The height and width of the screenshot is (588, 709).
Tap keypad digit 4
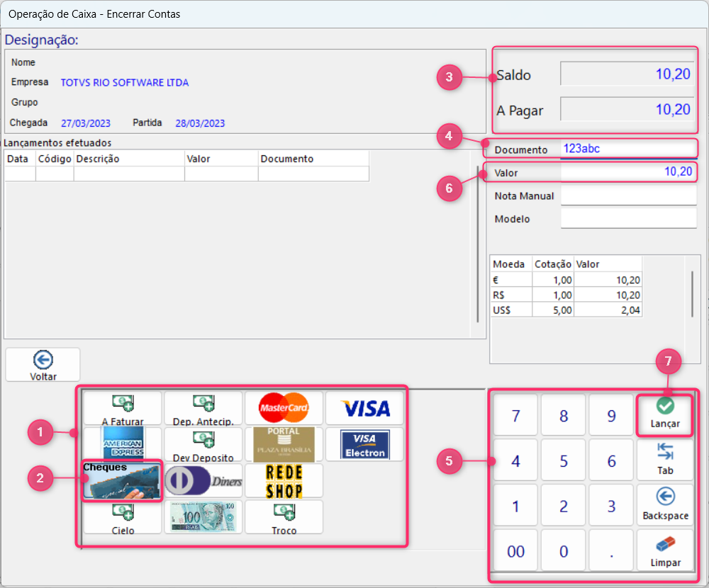click(515, 460)
